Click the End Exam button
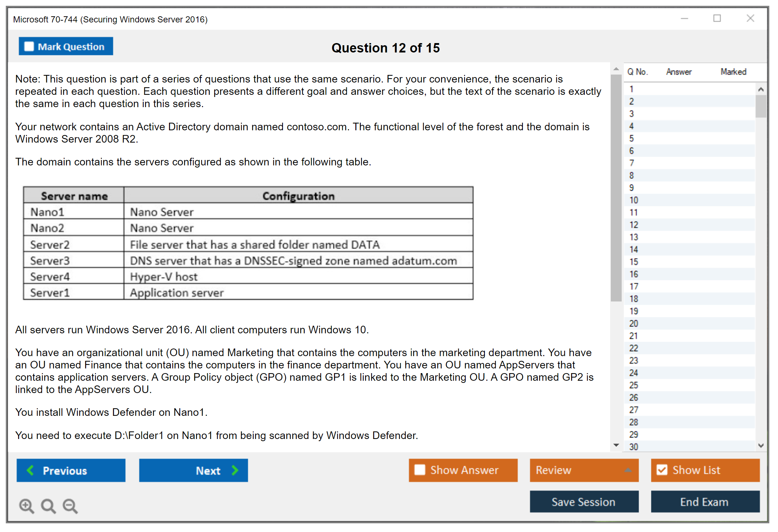This screenshot has height=532, width=778. coord(705,502)
